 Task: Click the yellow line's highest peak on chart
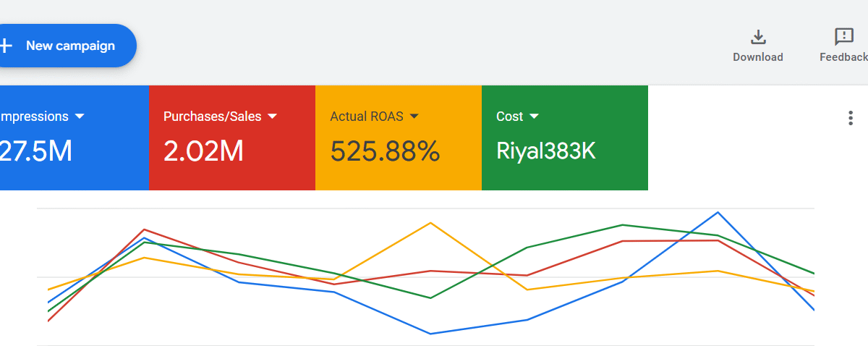(431, 222)
